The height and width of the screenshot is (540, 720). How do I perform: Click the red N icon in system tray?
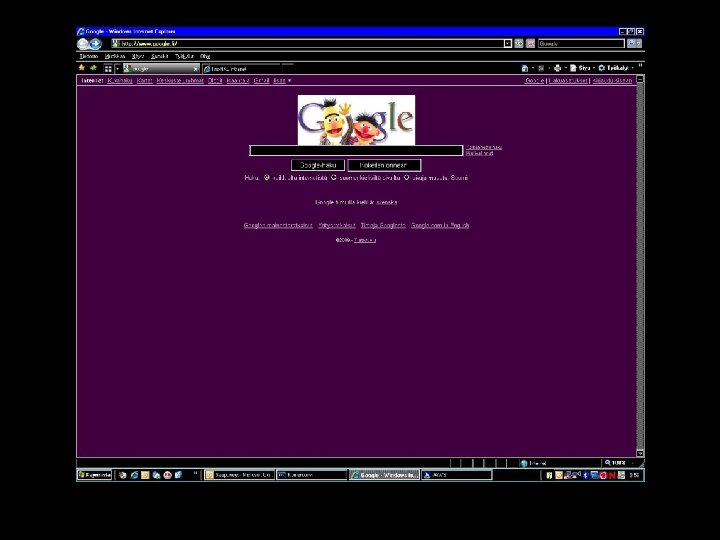(612, 475)
